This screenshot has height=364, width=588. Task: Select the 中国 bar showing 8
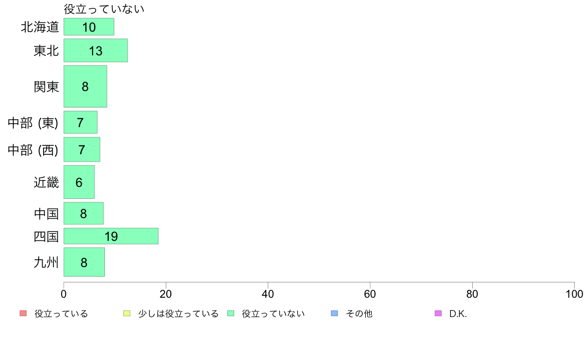pyautogui.click(x=84, y=213)
